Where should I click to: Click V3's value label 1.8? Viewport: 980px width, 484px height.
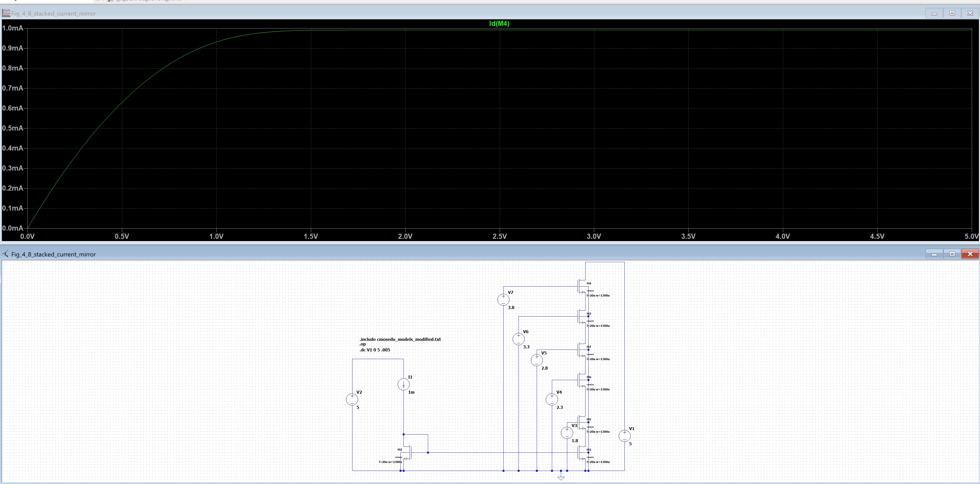coord(575,441)
